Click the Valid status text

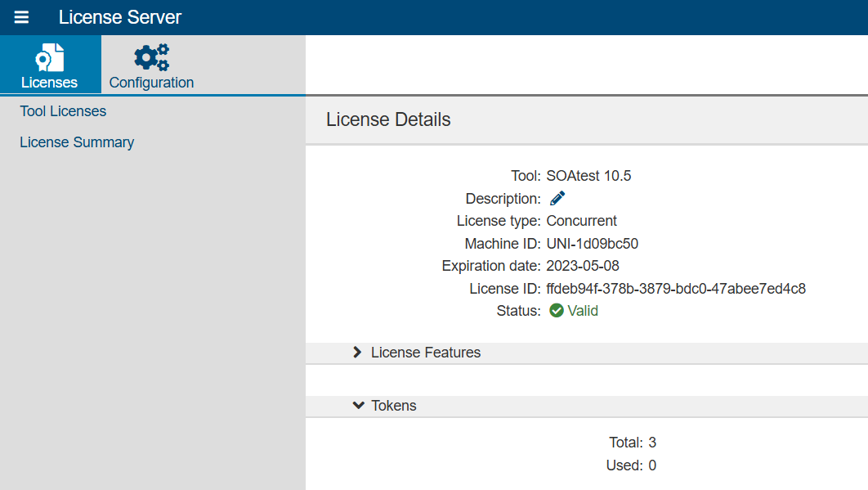pos(583,311)
